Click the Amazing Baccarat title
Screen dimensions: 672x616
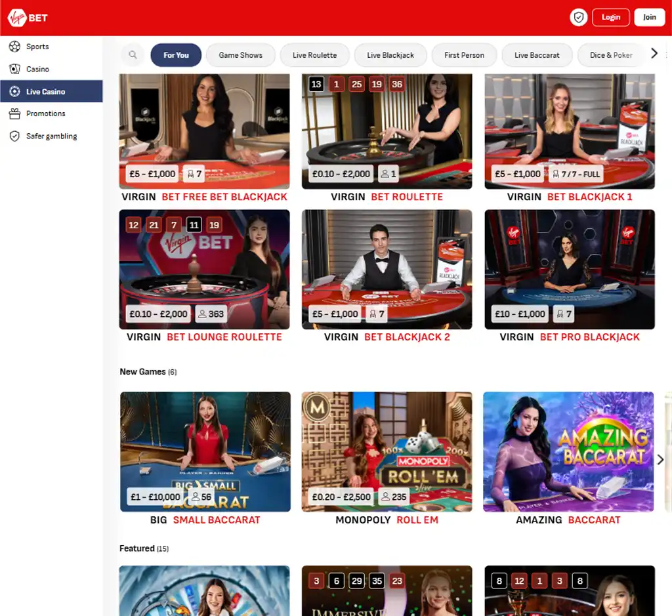(568, 520)
